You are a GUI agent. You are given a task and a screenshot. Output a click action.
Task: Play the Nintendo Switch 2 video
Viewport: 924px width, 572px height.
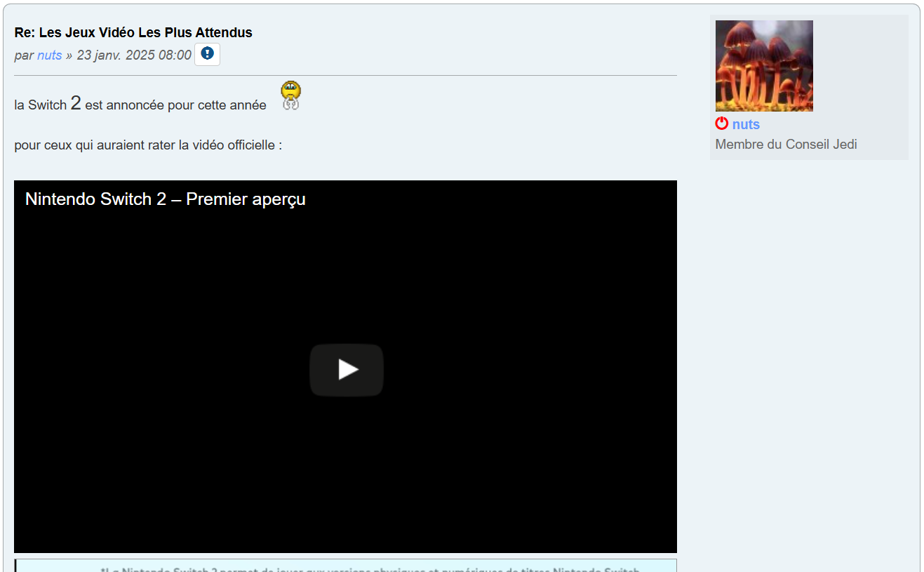point(347,370)
